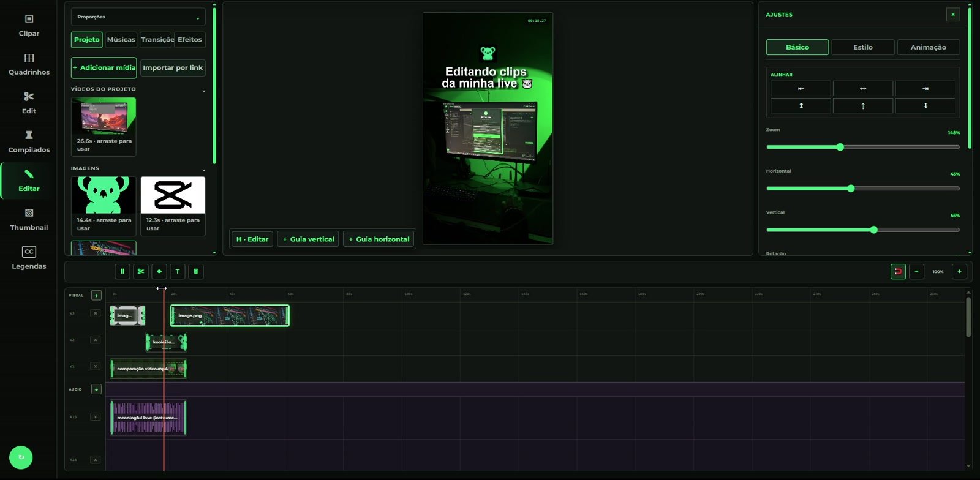Open the Thumbnail section in the sidebar
The width and height of the screenshot is (980, 480).
click(x=29, y=219)
